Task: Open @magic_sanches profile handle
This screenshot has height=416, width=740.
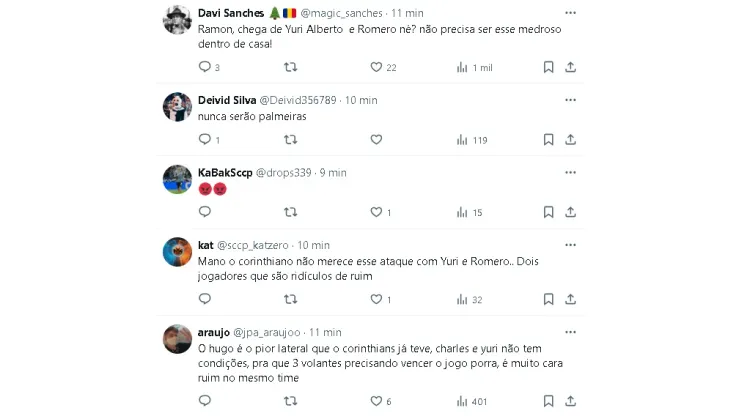Action: (x=342, y=13)
